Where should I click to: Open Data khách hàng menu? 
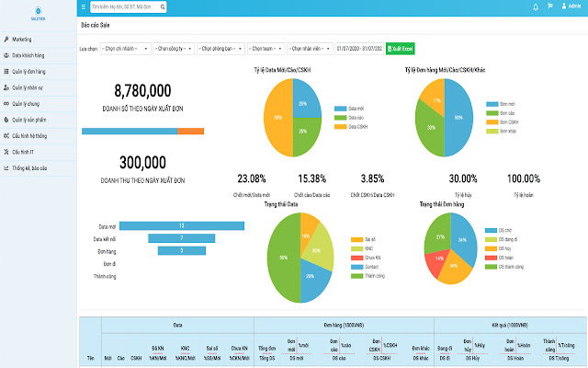(39, 55)
